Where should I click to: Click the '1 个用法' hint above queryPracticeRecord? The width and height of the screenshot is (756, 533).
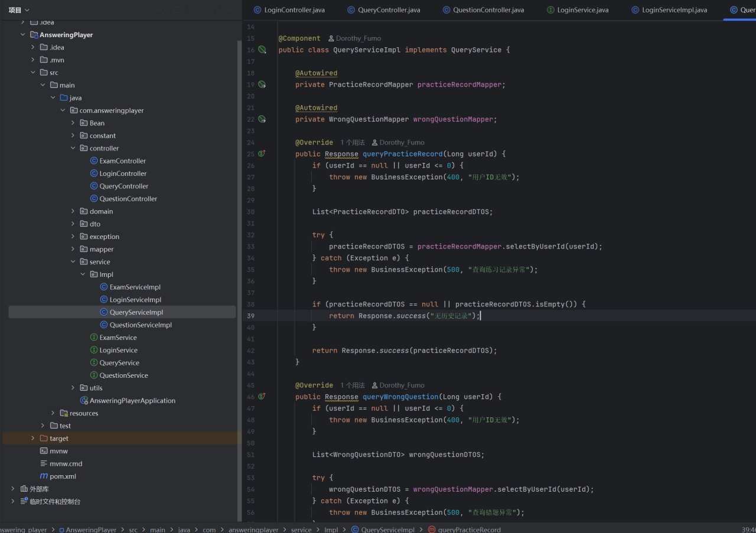click(x=353, y=142)
